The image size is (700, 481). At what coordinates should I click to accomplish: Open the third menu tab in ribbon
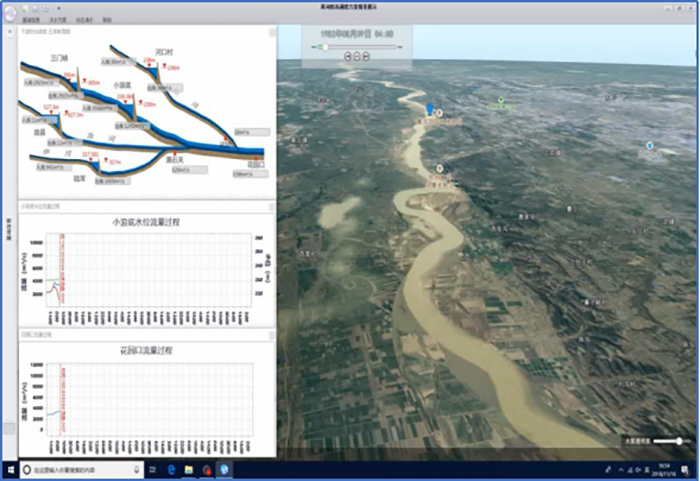tap(86, 19)
